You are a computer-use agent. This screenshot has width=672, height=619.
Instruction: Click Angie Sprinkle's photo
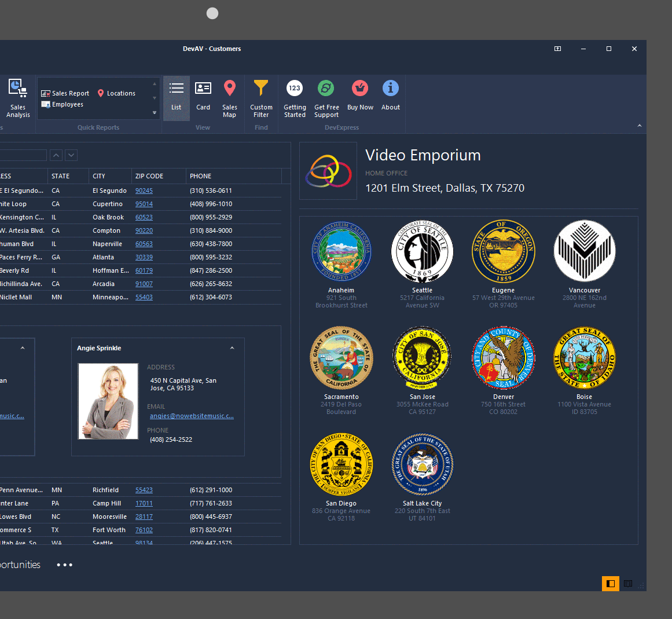pos(108,401)
